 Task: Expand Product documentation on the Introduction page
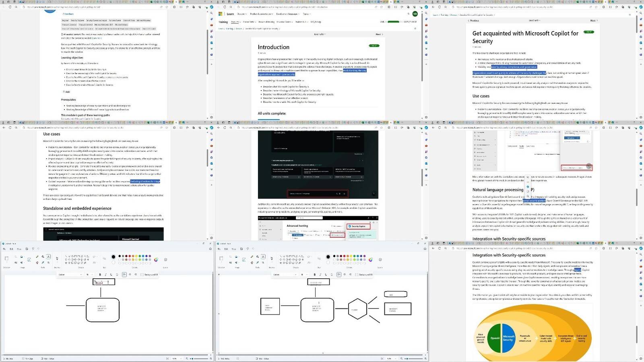261,14
